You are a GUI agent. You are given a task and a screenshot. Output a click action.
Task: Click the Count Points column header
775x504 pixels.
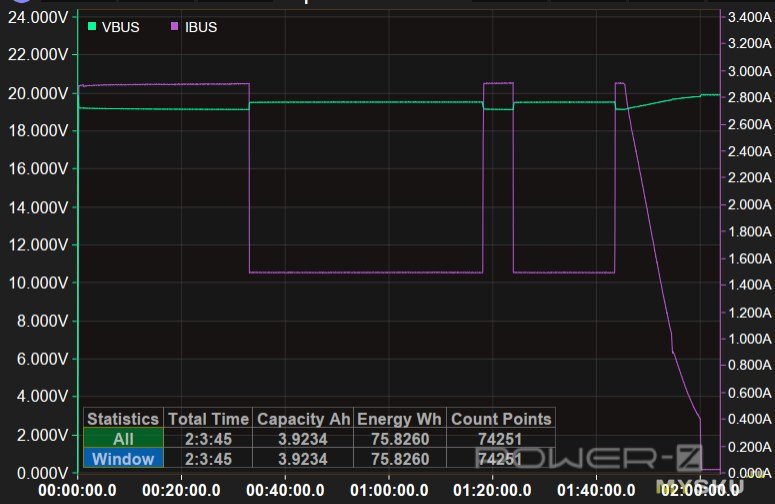coord(501,419)
